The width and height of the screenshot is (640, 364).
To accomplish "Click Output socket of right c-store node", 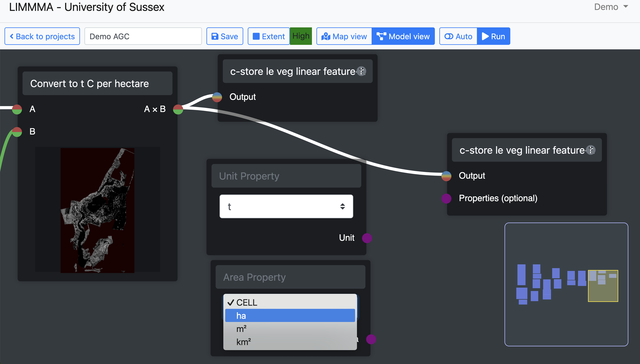I will [446, 176].
